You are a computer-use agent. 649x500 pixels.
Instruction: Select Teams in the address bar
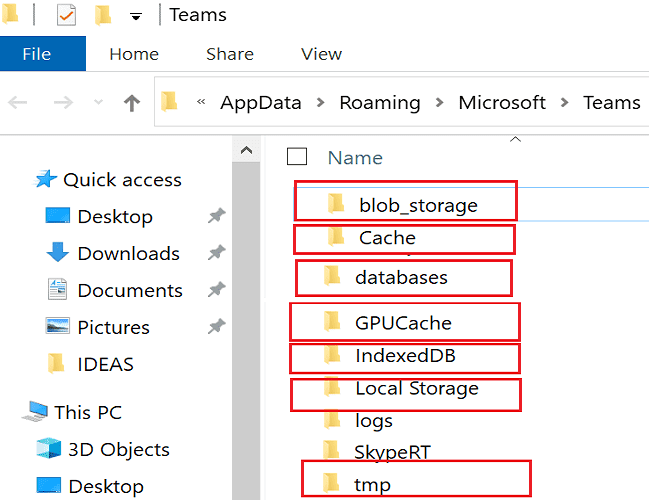(612, 103)
